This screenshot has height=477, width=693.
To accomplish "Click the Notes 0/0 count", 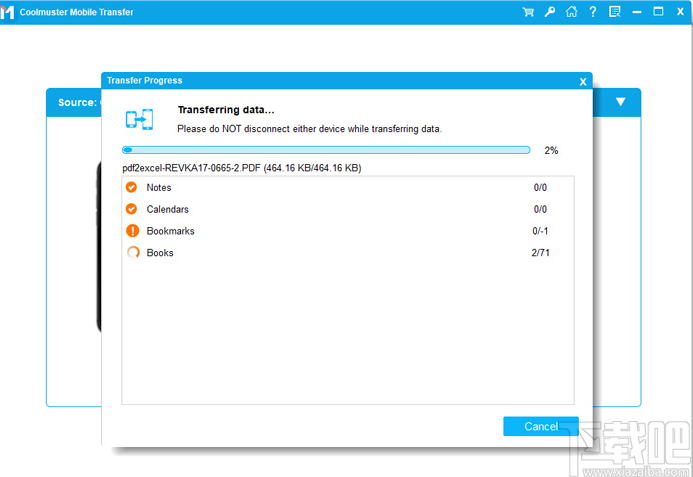I will (540, 187).
